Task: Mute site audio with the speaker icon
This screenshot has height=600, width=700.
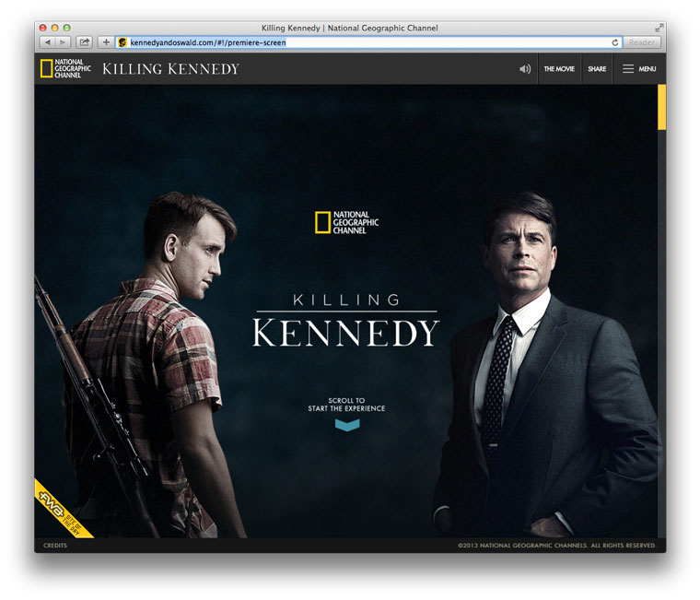Action: [x=525, y=69]
